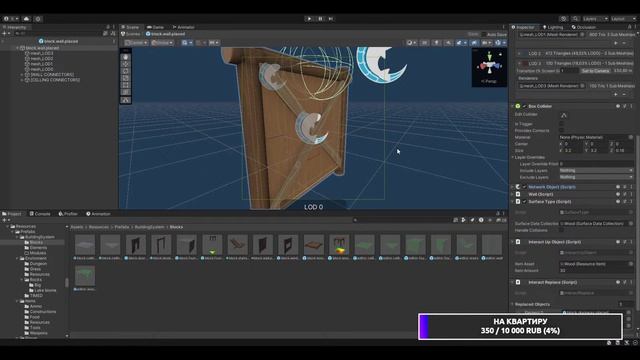Image resolution: width=640 pixels, height=360 pixels.
Task: Click the settings gear next to cloud icon
Action: (x=38, y=19)
